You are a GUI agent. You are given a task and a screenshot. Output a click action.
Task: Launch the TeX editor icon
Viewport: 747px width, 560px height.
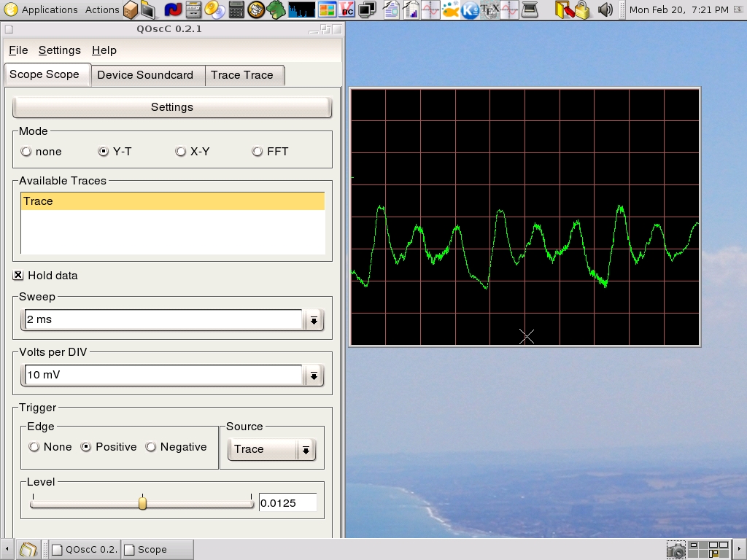[x=489, y=9]
